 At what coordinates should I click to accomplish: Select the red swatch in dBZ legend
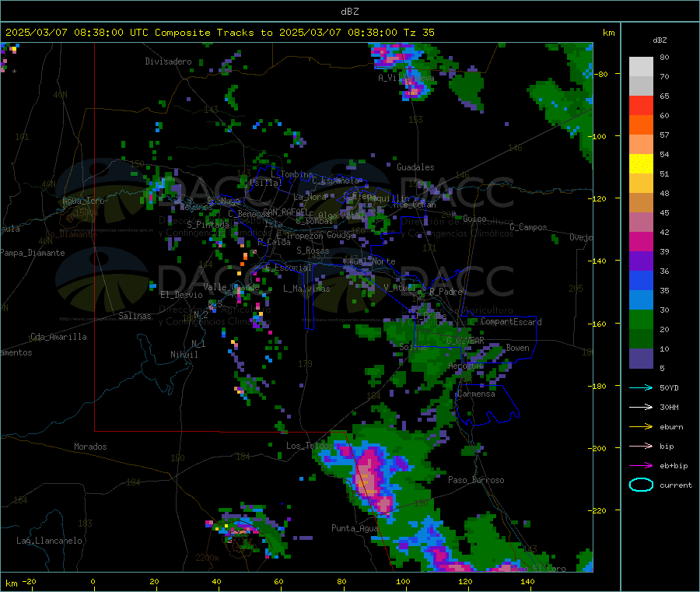[641, 105]
